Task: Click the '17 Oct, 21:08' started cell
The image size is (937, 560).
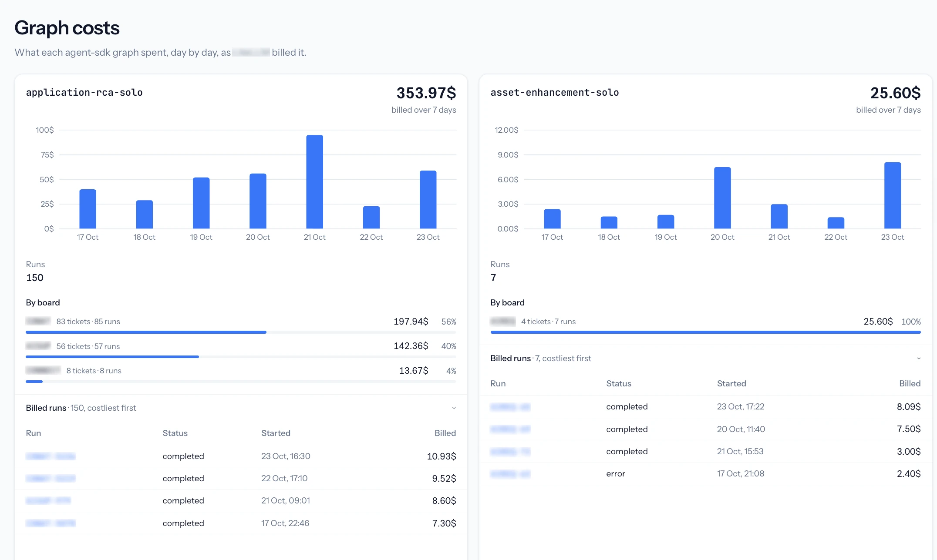Action: pyautogui.click(x=741, y=474)
